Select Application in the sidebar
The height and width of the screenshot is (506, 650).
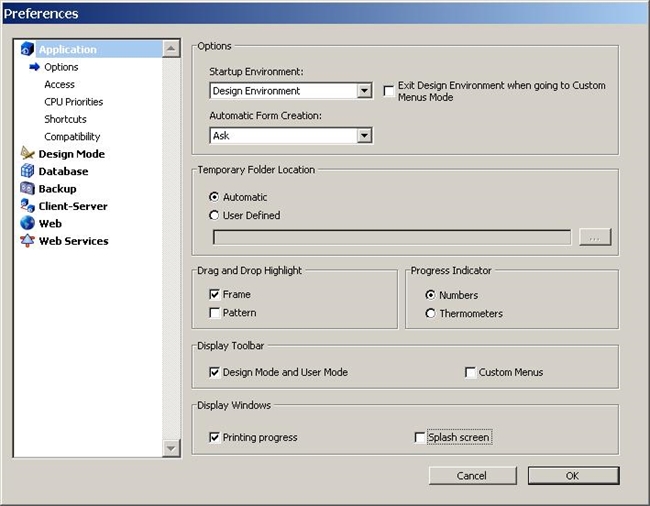point(68,49)
